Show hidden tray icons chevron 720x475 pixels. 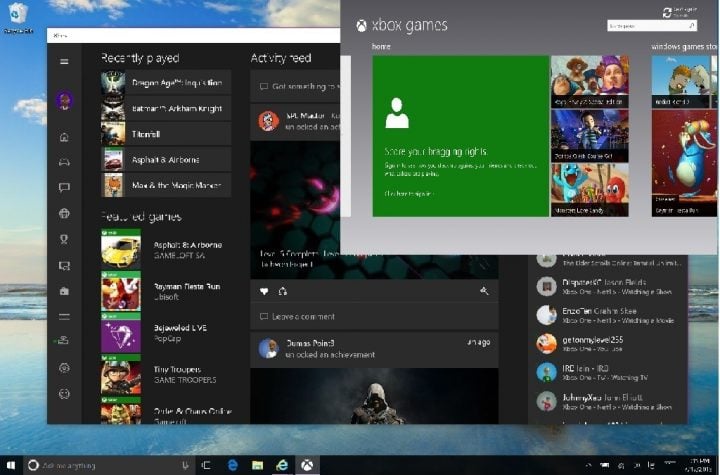(588, 465)
